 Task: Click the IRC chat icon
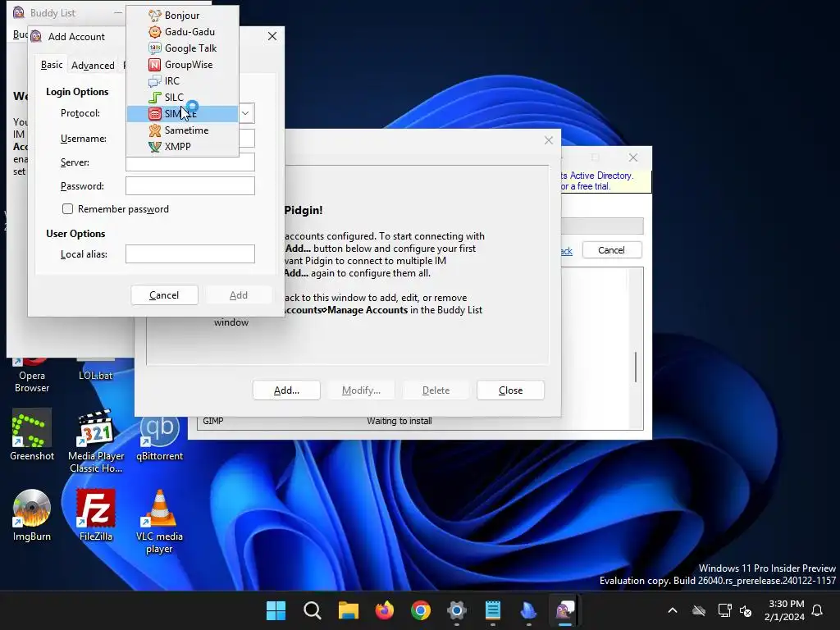[155, 81]
